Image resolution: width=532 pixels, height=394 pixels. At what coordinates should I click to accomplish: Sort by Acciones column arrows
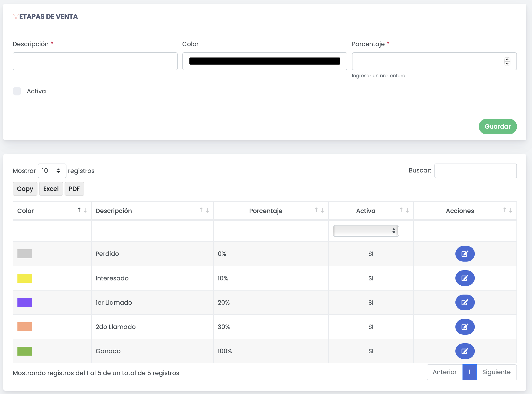click(507, 210)
